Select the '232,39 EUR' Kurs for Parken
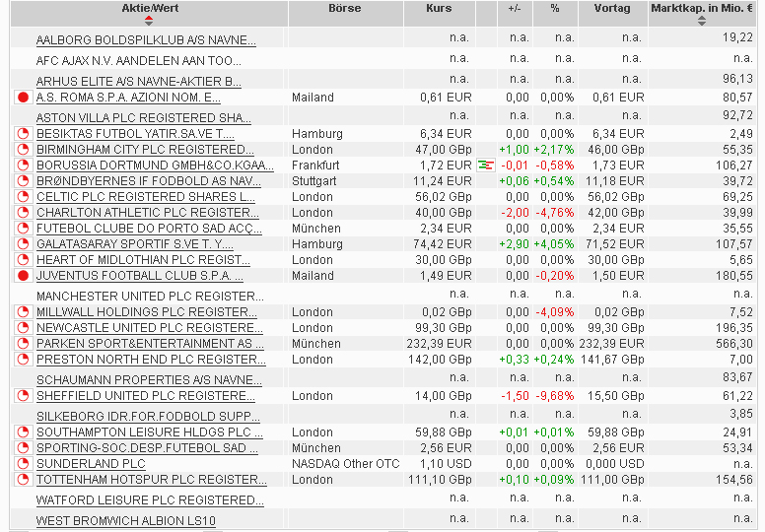Image resolution: width=765 pixels, height=532 pixels. [x=439, y=343]
